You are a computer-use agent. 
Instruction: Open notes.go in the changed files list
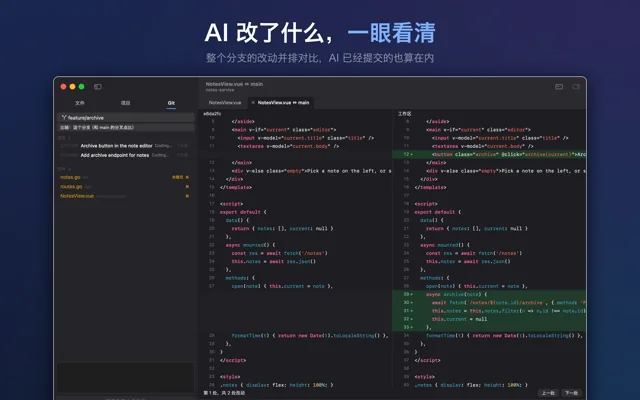(x=124, y=177)
